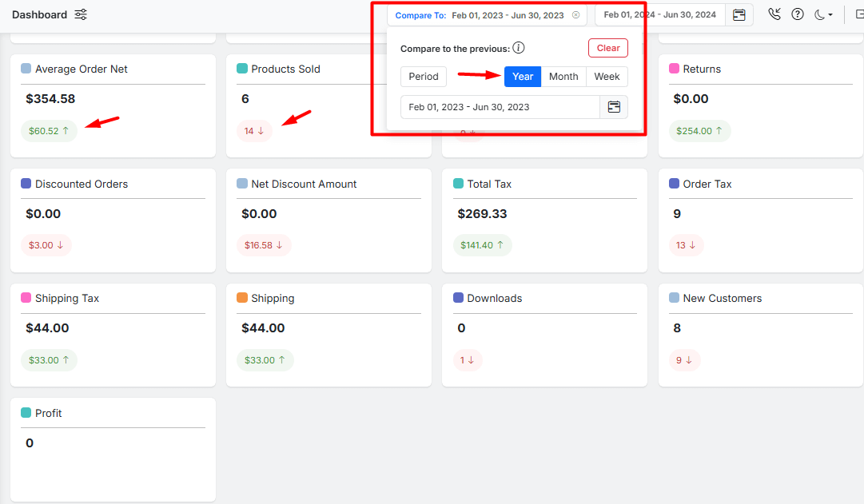Select Week comparison option
The height and width of the screenshot is (504, 864).
[607, 77]
